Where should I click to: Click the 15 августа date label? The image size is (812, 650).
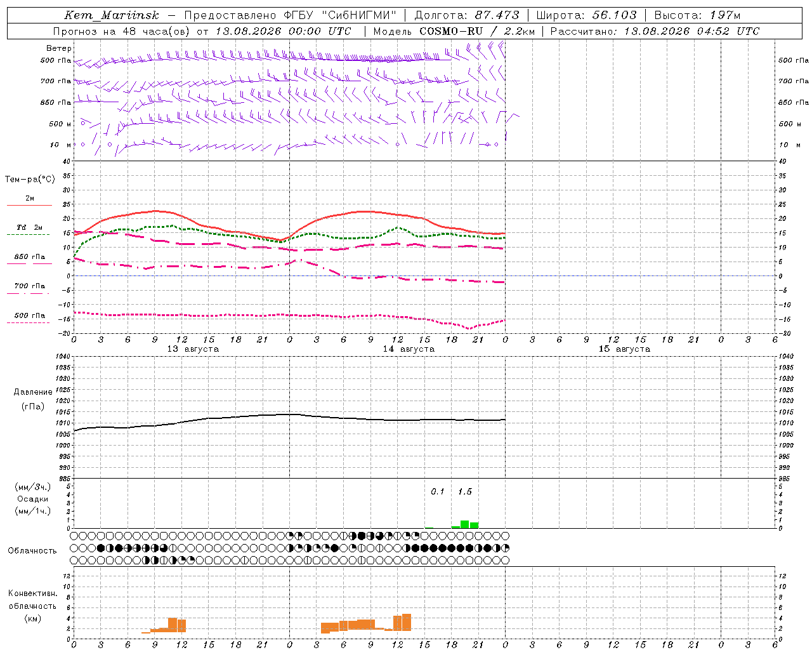pyautogui.click(x=624, y=349)
